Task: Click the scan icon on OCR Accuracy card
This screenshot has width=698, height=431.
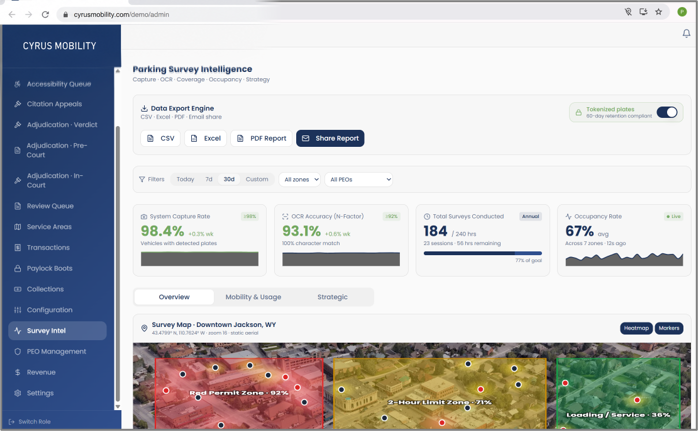Action: click(285, 216)
